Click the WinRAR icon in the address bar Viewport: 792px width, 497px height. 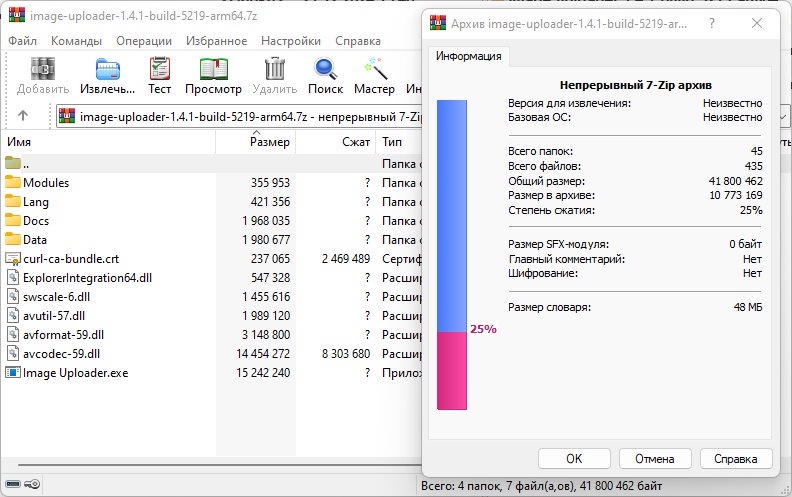coord(67,116)
